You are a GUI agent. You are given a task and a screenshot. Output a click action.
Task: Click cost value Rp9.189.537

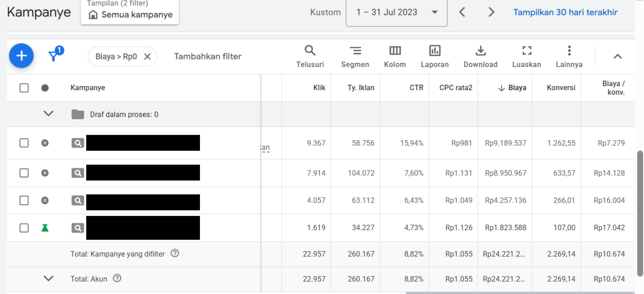(x=506, y=143)
